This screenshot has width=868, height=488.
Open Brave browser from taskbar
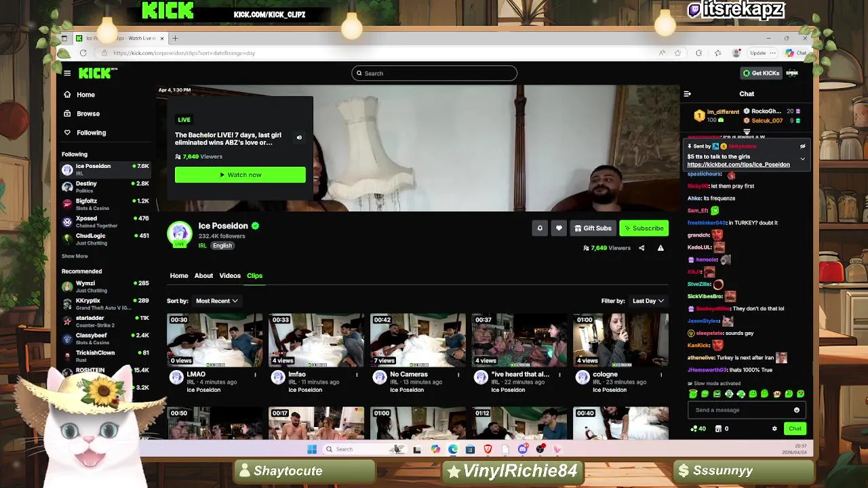[488, 449]
